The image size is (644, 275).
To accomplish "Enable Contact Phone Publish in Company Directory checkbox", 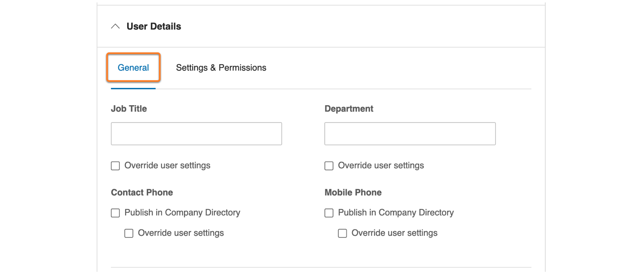I will click(116, 213).
